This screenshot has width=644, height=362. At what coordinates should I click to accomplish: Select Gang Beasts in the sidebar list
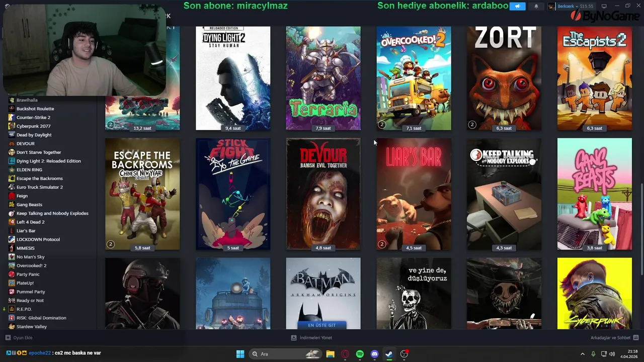[29, 205]
